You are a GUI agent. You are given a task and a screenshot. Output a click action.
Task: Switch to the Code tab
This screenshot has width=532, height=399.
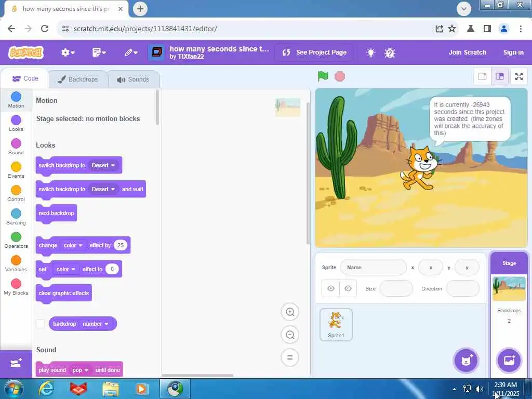(25, 79)
